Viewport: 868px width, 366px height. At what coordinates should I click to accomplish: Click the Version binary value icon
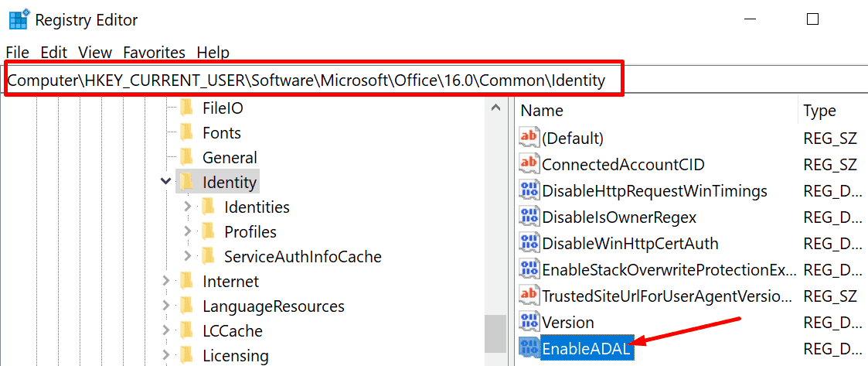pos(529,322)
